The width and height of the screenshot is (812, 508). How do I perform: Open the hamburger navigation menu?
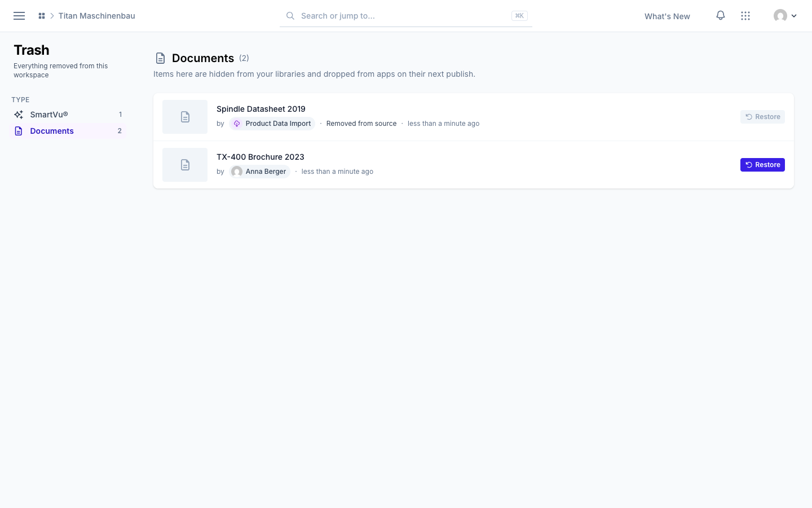(19, 16)
